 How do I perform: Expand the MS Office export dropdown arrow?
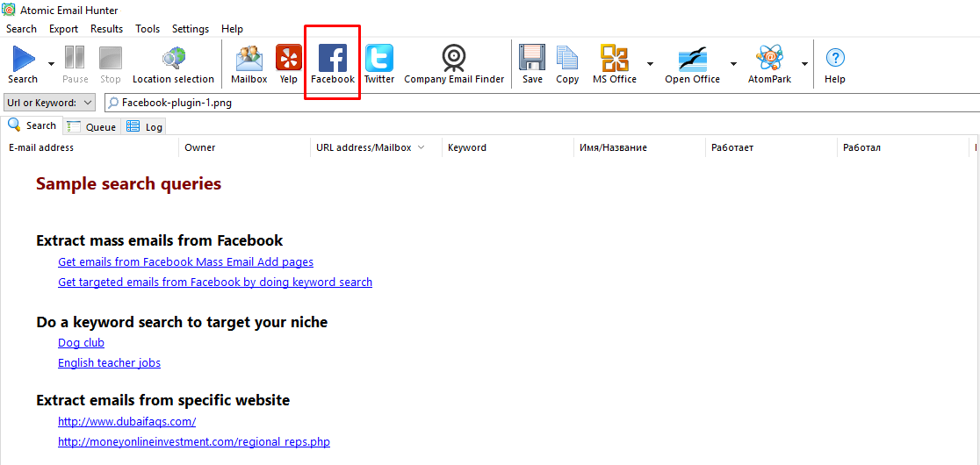(650, 64)
